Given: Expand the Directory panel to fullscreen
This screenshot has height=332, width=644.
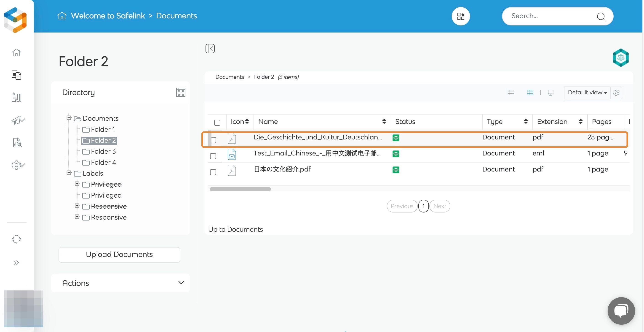Looking at the screenshot, I should click(x=181, y=93).
